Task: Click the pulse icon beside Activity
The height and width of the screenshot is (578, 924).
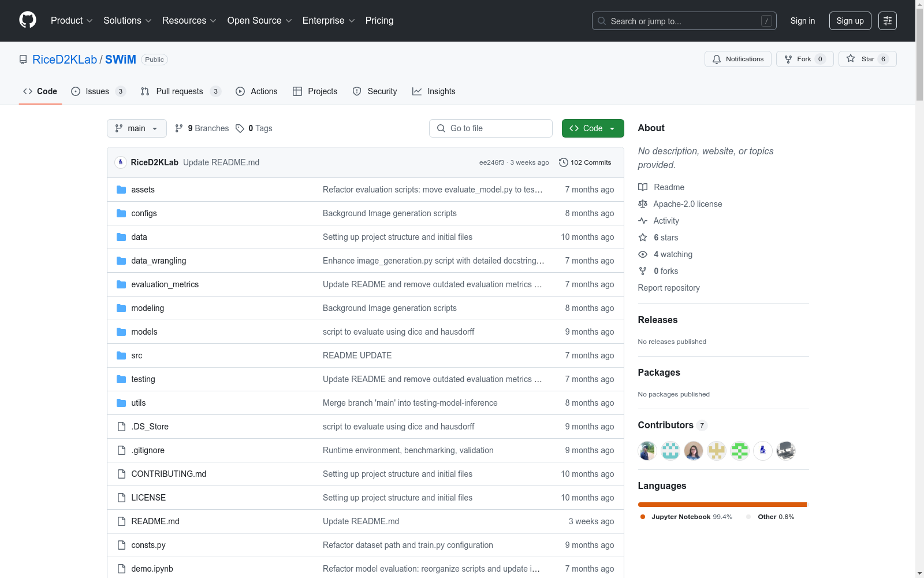Action: [x=643, y=221]
